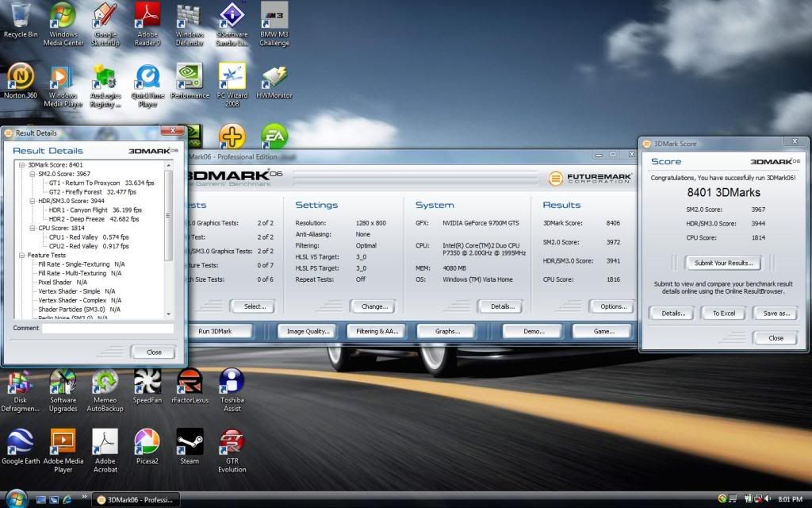Open the Picasa2 desktop shortcut
812x508 pixels.
pyautogui.click(x=147, y=447)
